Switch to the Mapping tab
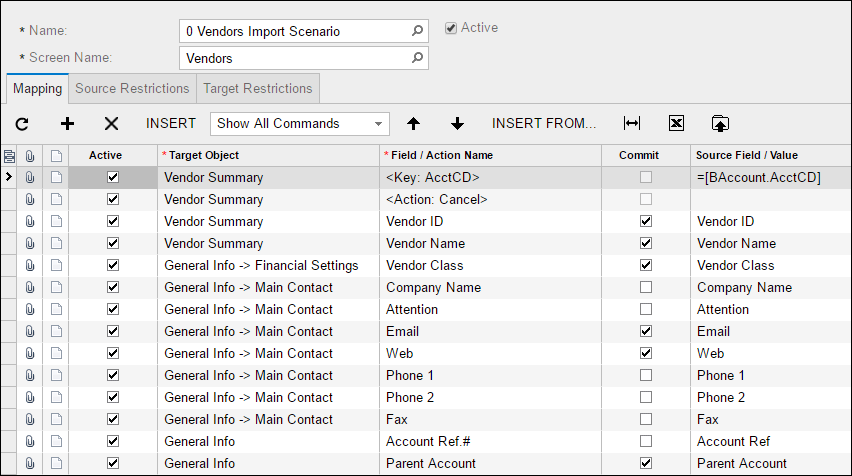852x476 pixels. pyautogui.click(x=37, y=89)
